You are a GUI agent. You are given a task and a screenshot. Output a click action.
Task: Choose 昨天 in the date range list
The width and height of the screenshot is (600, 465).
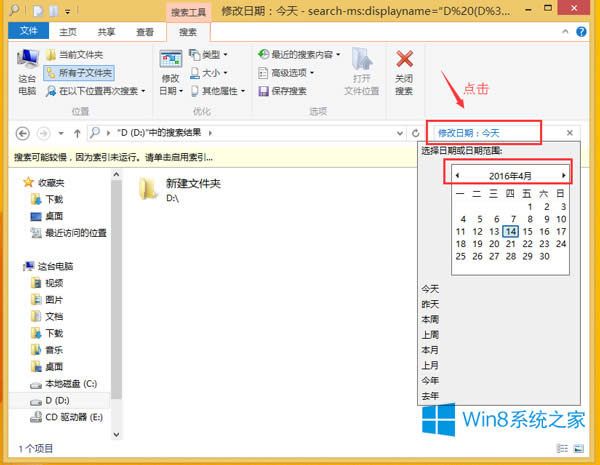(x=429, y=303)
